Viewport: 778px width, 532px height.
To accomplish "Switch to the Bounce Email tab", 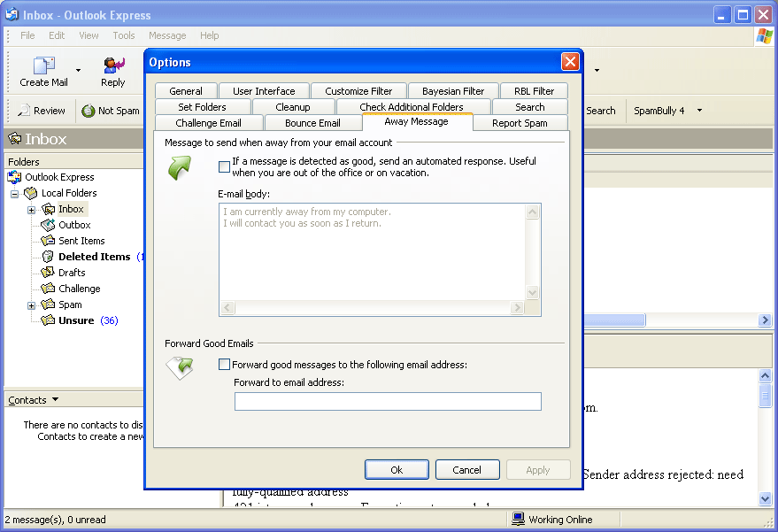I will click(312, 122).
